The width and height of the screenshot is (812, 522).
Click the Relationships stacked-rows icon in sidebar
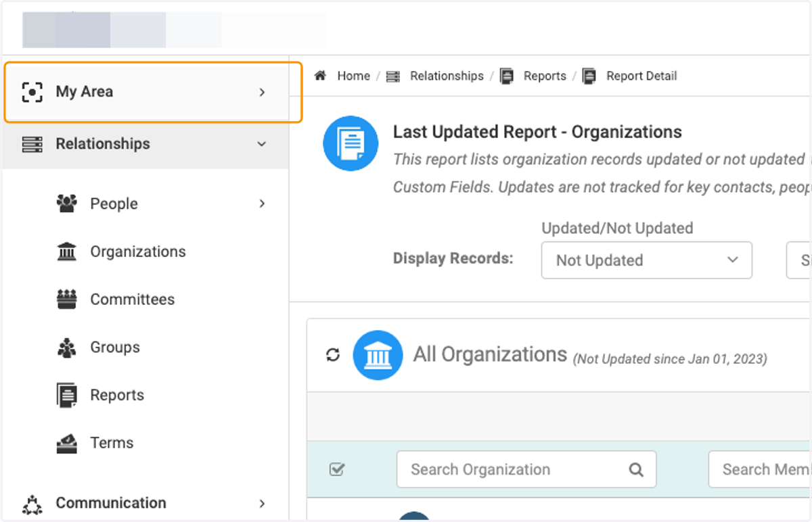(x=32, y=144)
